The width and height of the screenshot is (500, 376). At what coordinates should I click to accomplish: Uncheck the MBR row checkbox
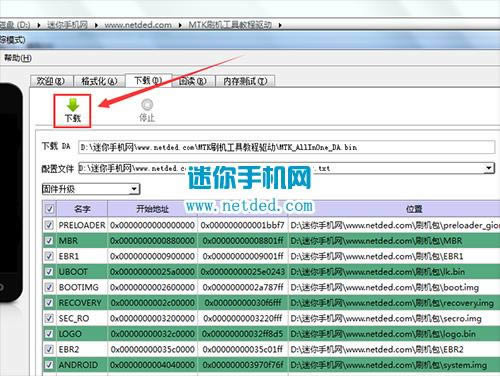(x=49, y=240)
